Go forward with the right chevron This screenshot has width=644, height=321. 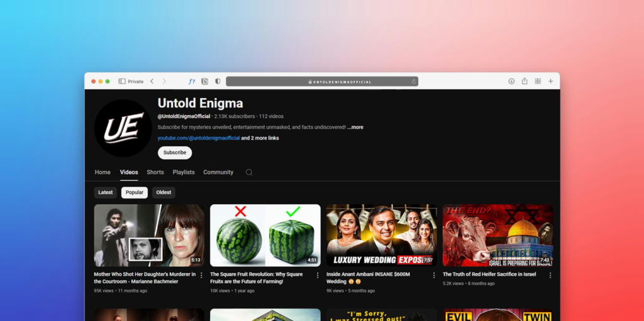164,81
